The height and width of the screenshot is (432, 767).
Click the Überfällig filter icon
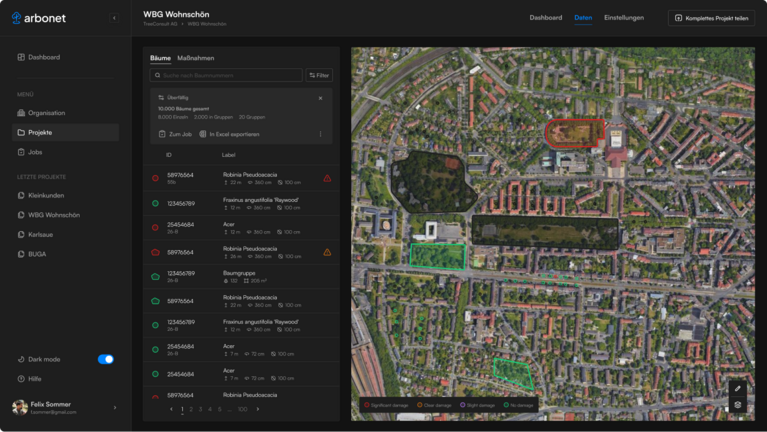tap(161, 98)
